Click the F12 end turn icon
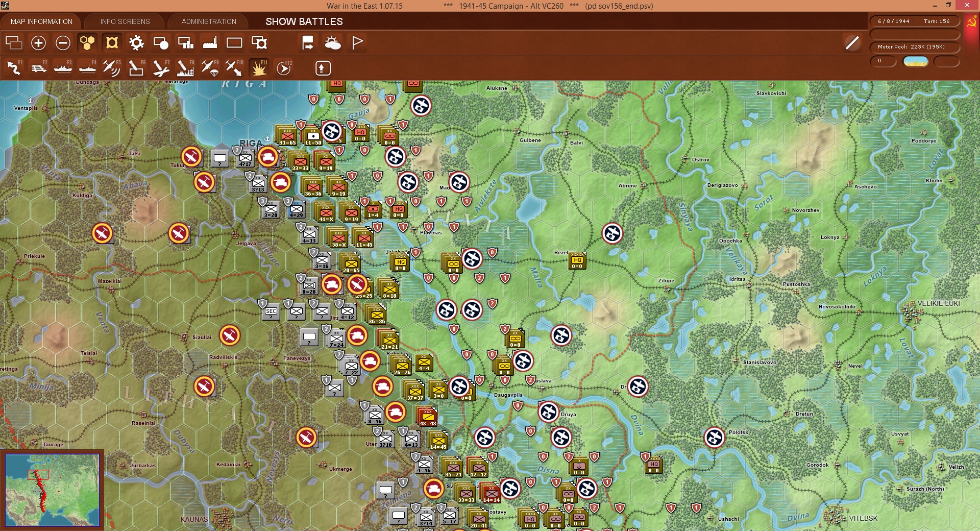 [x=284, y=68]
